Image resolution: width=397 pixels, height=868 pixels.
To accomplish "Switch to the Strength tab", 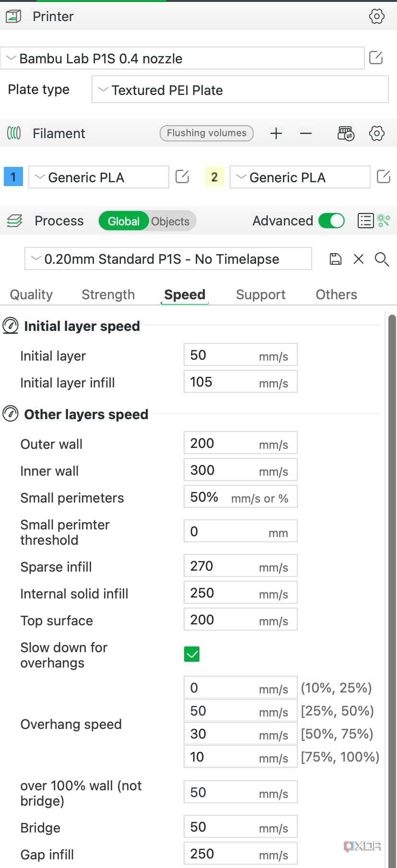I will (x=108, y=294).
